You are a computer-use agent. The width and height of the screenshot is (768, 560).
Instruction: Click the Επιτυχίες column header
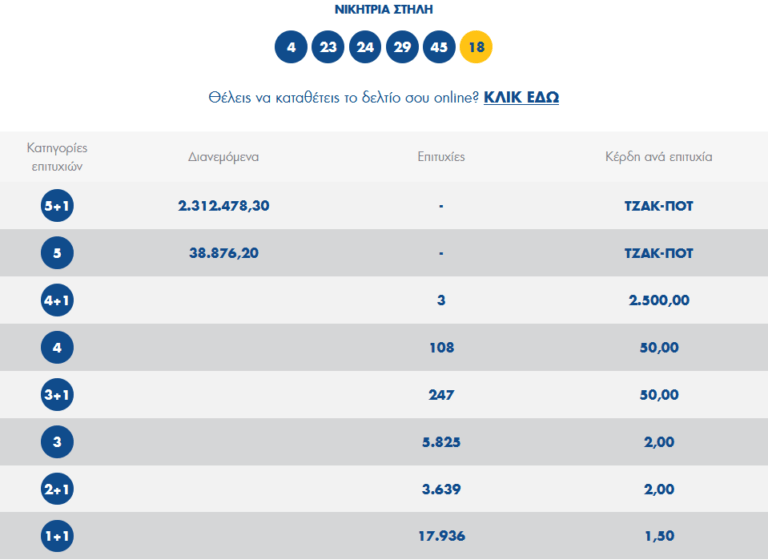[x=441, y=157]
